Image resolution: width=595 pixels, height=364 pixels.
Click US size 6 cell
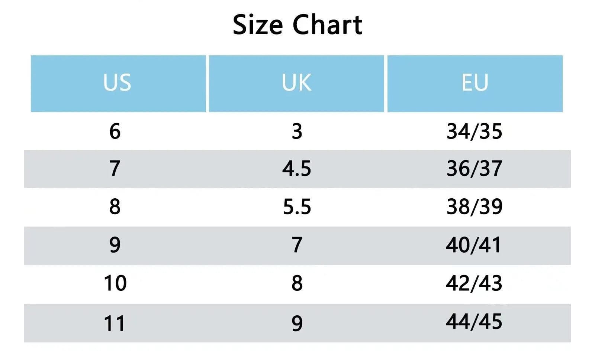coord(115,131)
